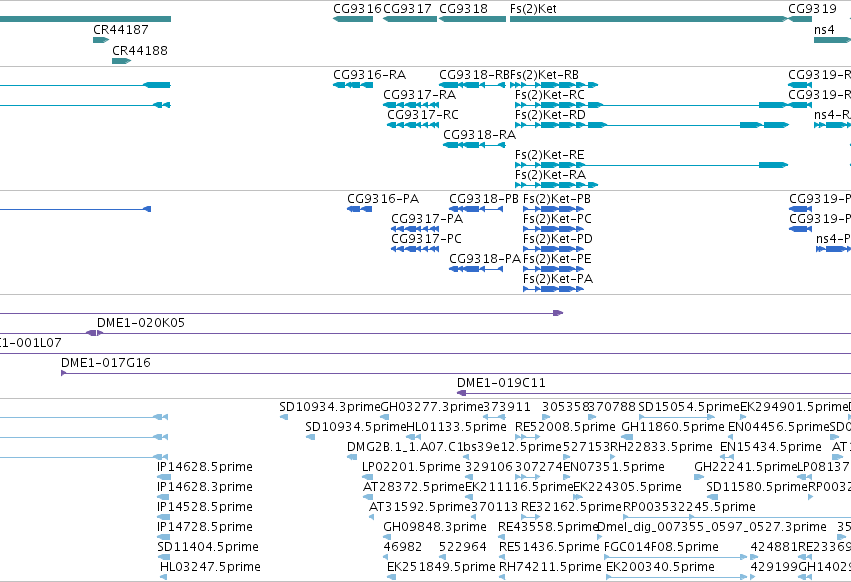Click EST EK251849.5prime
This screenshot has height=582, width=851.
point(391,577)
